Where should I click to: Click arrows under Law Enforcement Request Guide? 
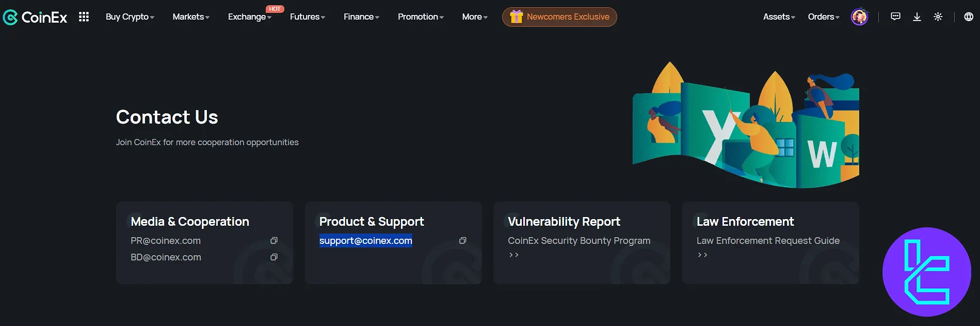(702, 255)
